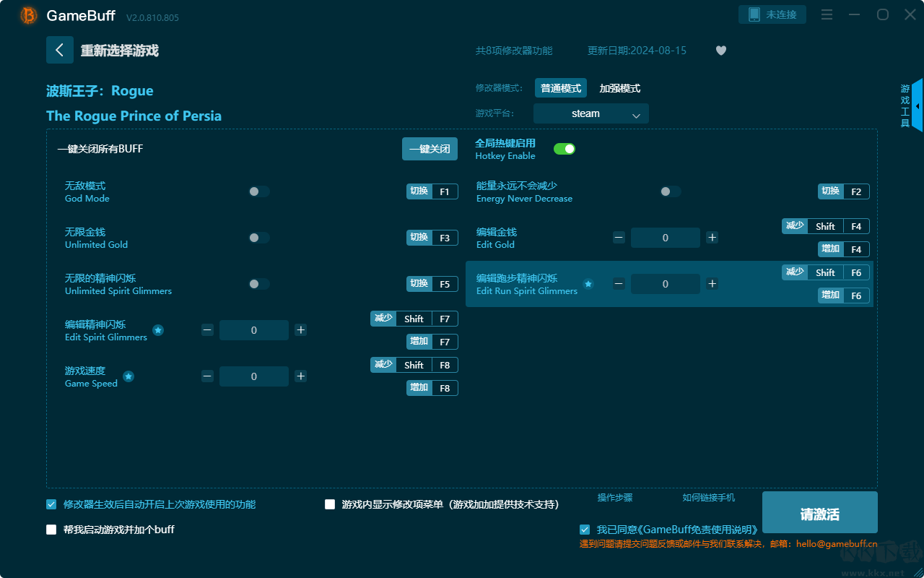924x578 pixels.
Task: Click 减少 Shift F8 hotkey button
Action: pyautogui.click(x=414, y=365)
